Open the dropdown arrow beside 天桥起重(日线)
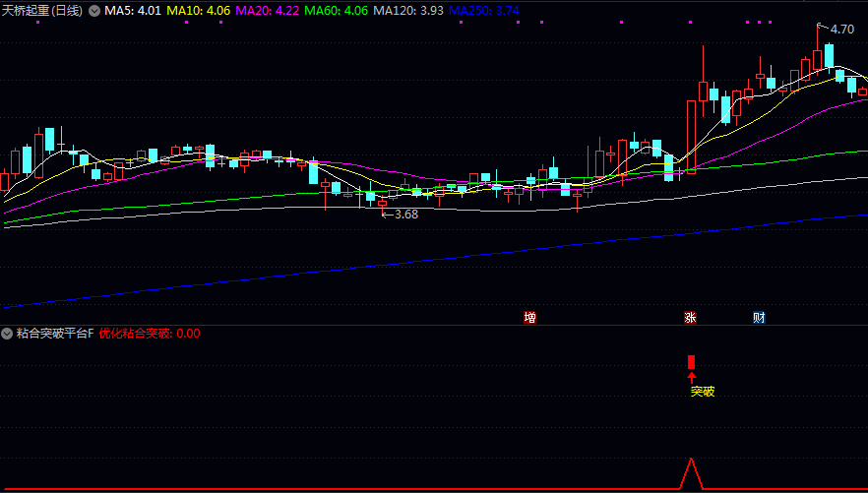 click(94, 11)
